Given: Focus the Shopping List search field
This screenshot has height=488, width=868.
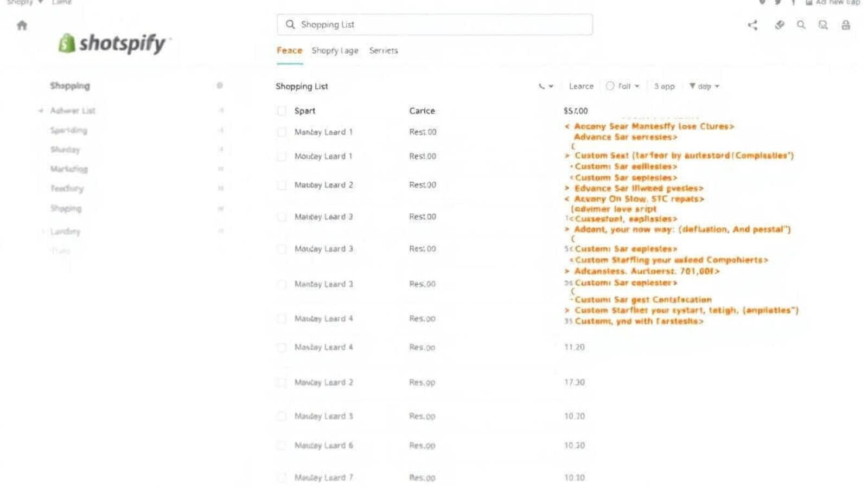Looking at the screenshot, I should pyautogui.click(x=435, y=24).
